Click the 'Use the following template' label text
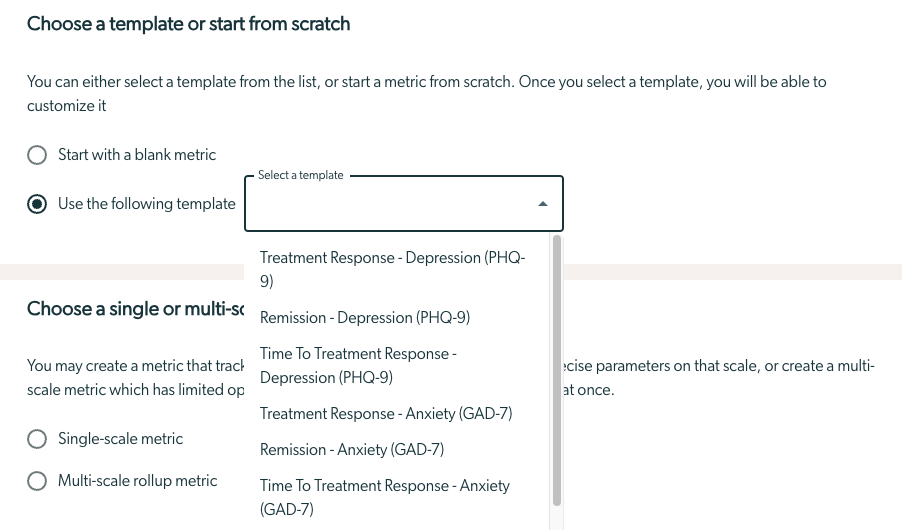 point(147,204)
